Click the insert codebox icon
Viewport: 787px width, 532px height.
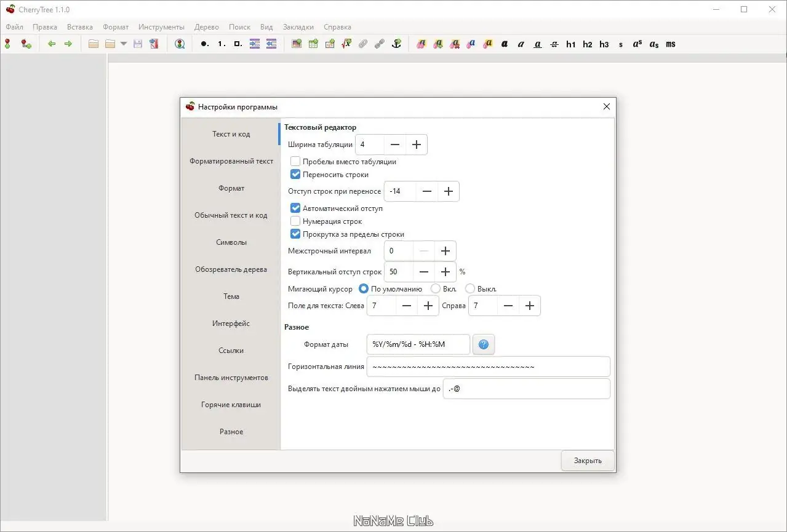click(330, 44)
